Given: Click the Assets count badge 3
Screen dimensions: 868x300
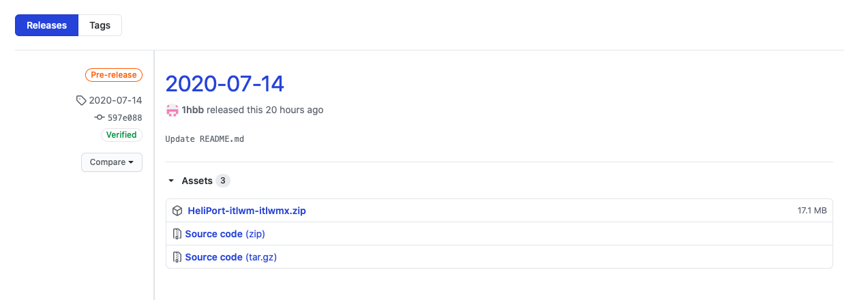Looking at the screenshot, I should tap(223, 181).
